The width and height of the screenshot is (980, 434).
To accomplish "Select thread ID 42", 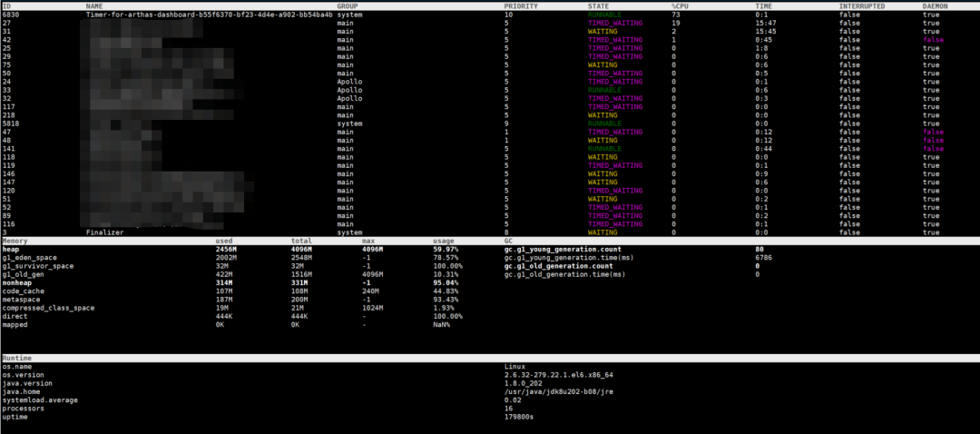I will pos(7,39).
